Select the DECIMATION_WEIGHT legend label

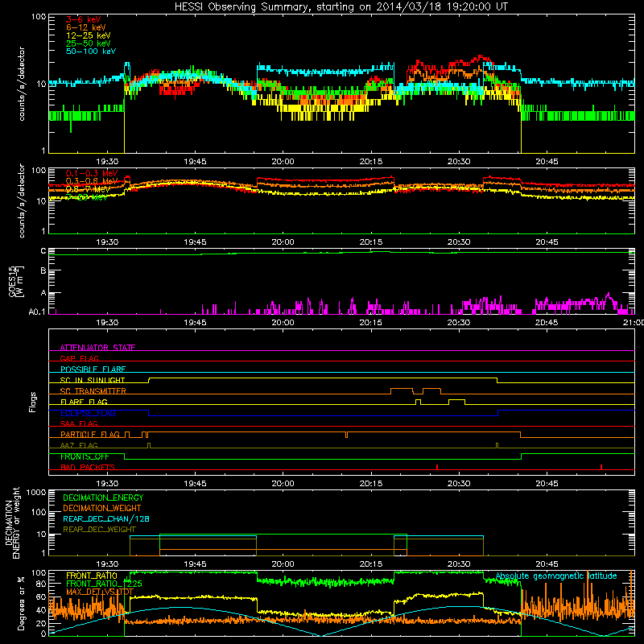[102, 508]
